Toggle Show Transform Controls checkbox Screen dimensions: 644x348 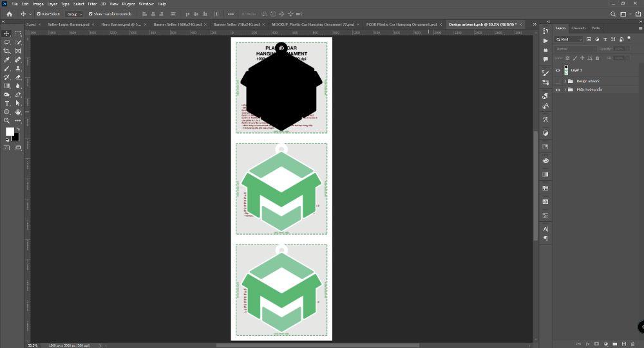point(90,14)
